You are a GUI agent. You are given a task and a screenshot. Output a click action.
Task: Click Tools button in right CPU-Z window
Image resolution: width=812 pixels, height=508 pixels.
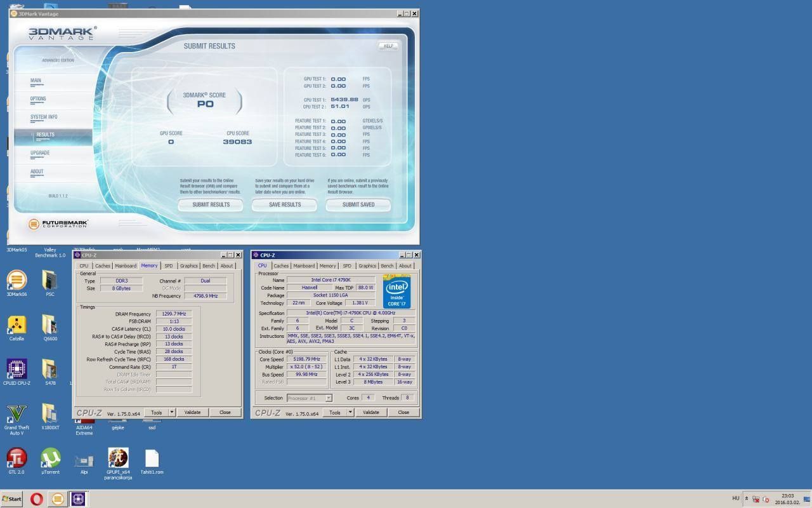click(334, 412)
